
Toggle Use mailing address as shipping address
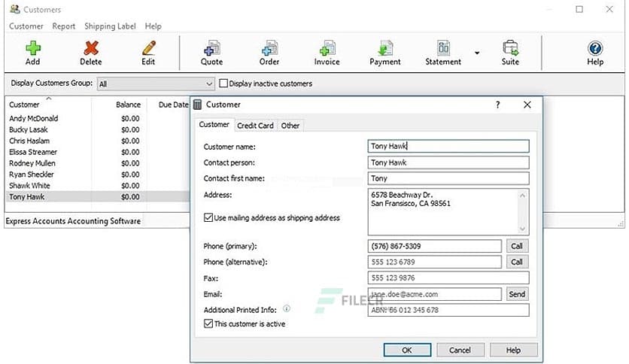click(x=208, y=217)
